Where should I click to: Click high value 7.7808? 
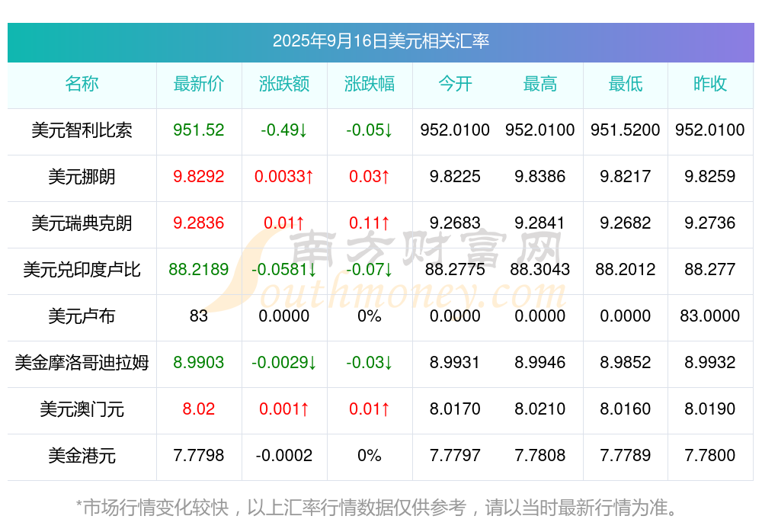click(x=540, y=456)
